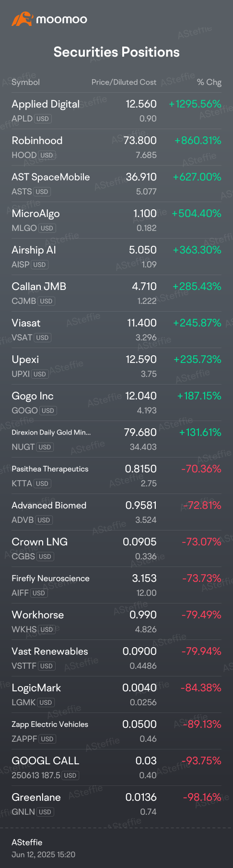
Task: Click the Price/Diluted Cost column header
Action: click(124, 82)
